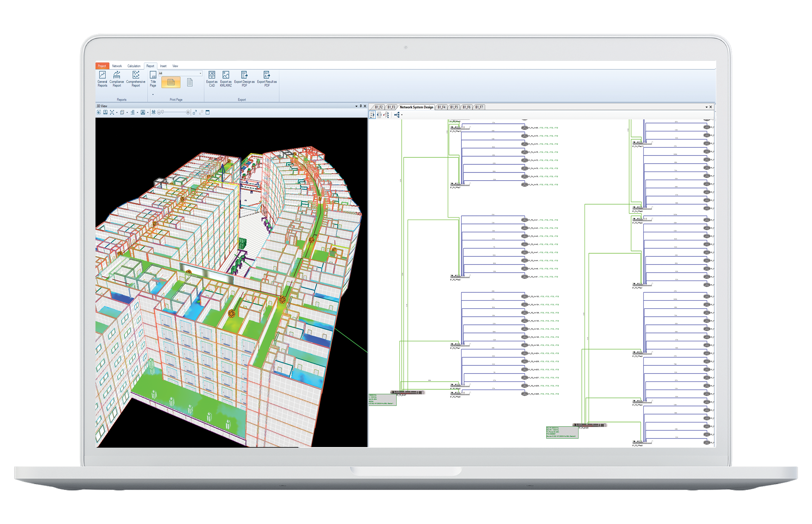Switch to the B1_F2 document tab
The height and width of the screenshot is (524, 812).
pyautogui.click(x=379, y=107)
